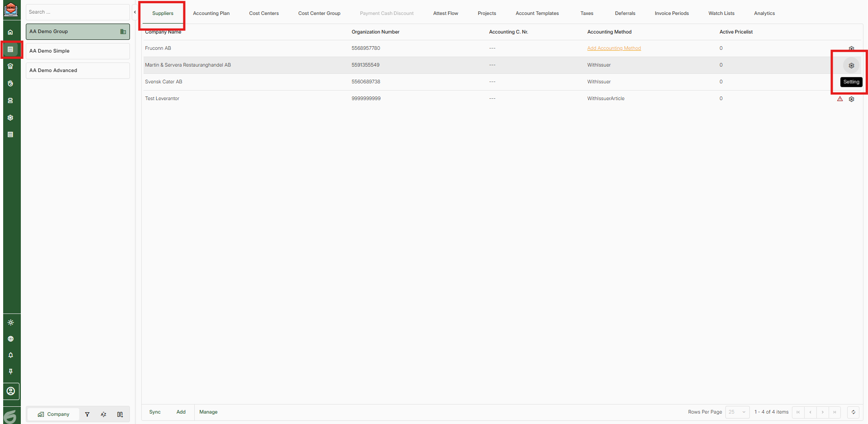Click the Add button in the bottom bar
868x424 pixels.
[x=181, y=412]
